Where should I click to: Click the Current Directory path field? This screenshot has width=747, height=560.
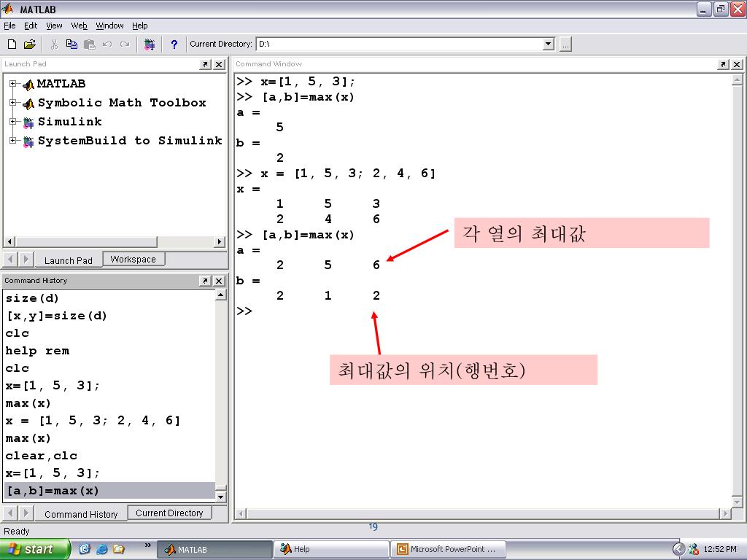(x=400, y=44)
